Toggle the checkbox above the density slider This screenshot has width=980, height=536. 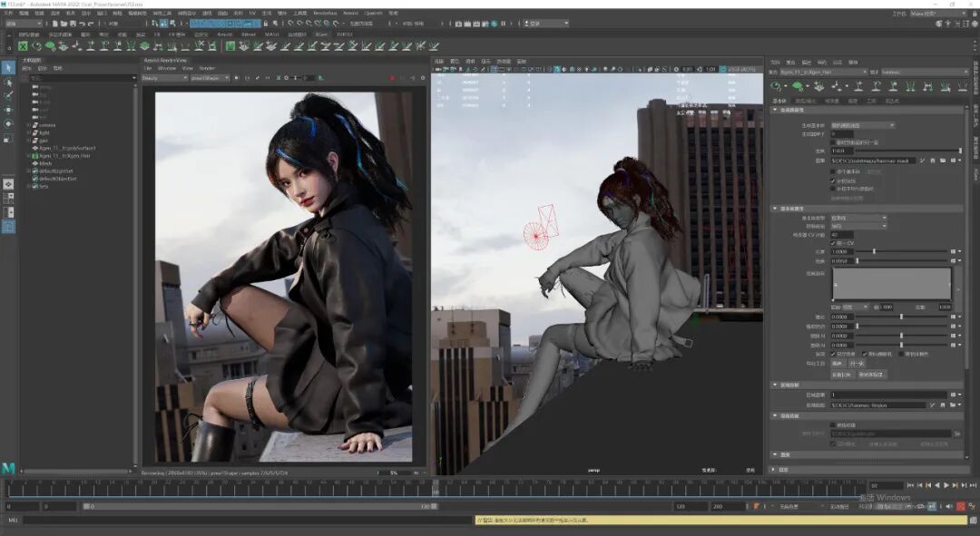point(833,142)
